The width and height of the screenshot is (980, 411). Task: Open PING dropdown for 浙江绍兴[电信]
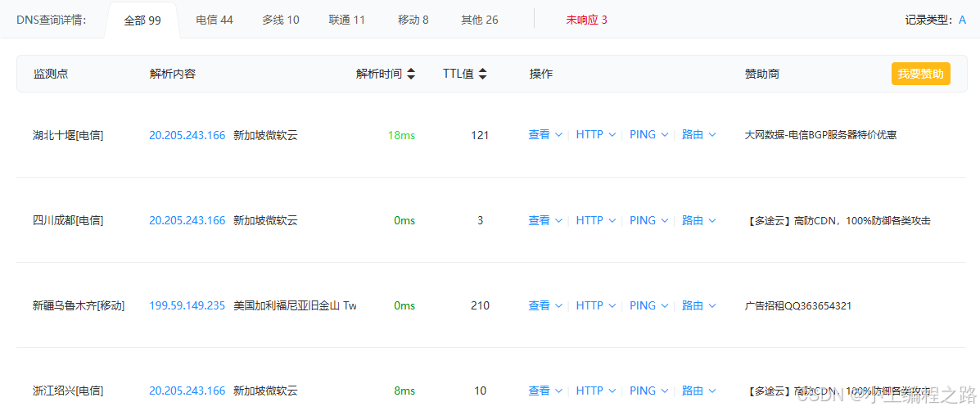(649, 391)
